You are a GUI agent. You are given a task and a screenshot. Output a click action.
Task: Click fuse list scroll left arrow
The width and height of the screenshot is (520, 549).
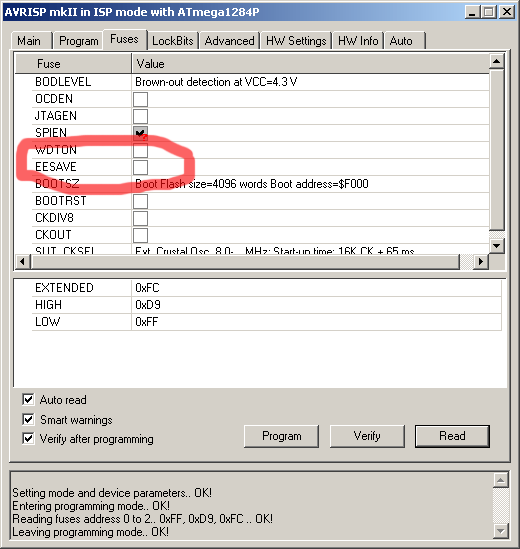[x=23, y=262]
